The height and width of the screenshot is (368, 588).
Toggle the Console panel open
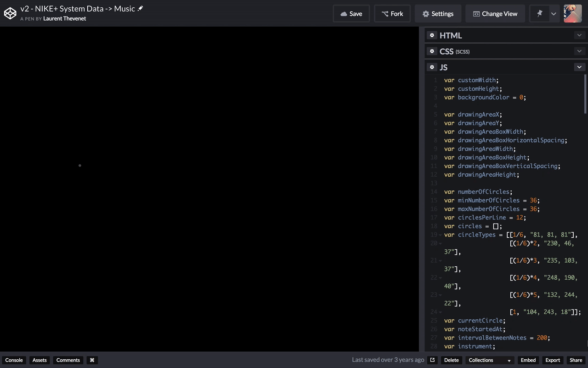pyautogui.click(x=14, y=360)
